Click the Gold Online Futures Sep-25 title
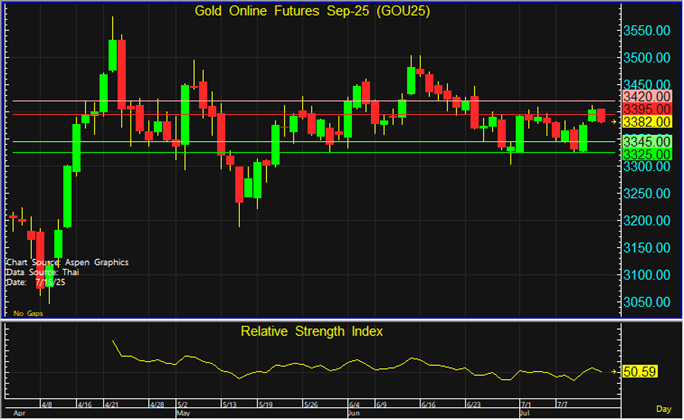The width and height of the screenshot is (684, 420). (306, 12)
